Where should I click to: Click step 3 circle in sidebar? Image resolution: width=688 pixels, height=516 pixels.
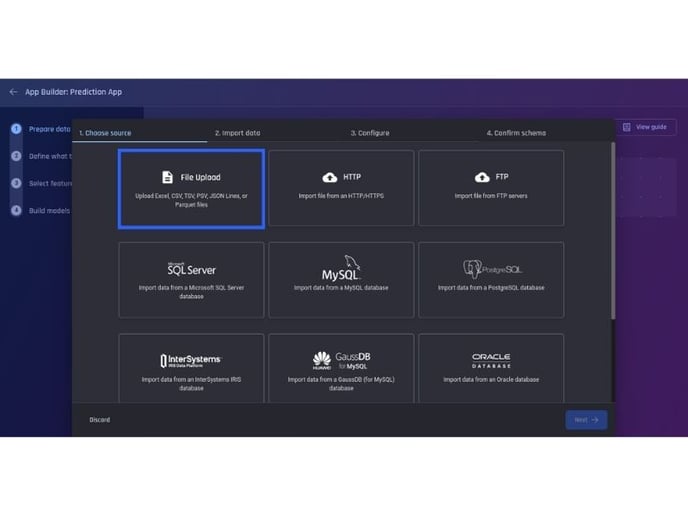pyautogui.click(x=16, y=183)
